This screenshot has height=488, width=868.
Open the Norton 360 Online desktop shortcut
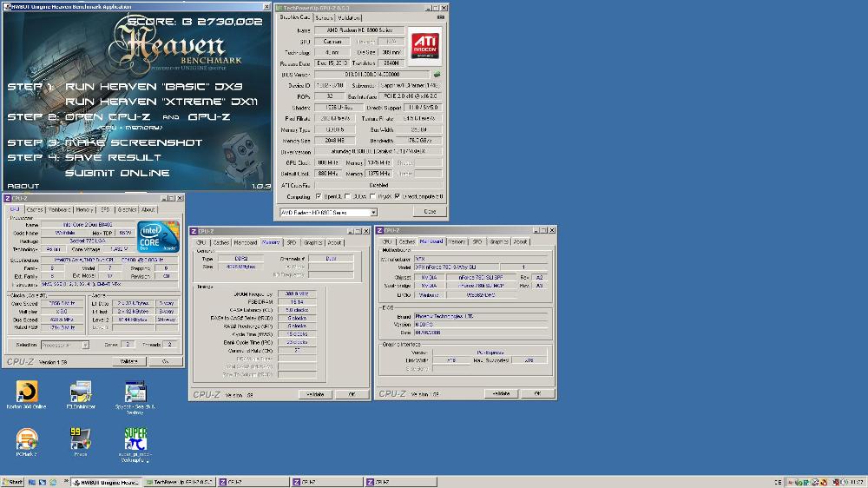(26, 392)
